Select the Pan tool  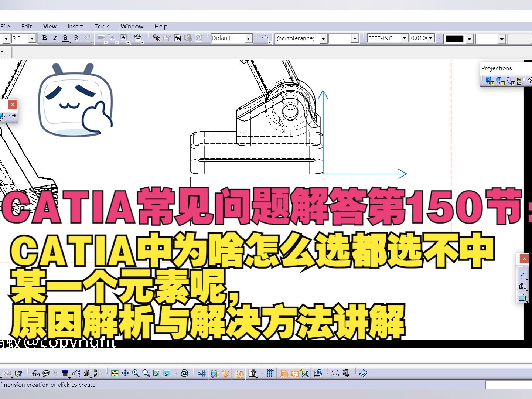point(125,373)
